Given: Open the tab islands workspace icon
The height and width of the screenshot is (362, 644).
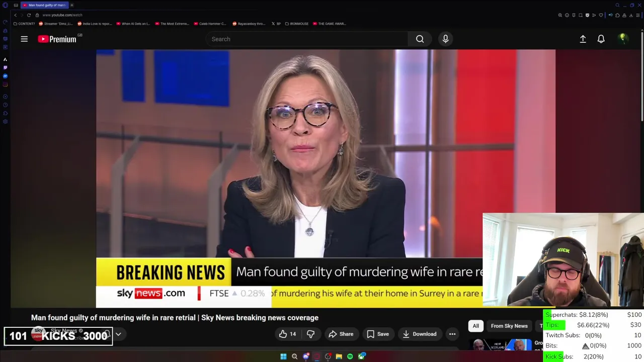Looking at the screenshot, I should pyautogui.click(x=16, y=5).
